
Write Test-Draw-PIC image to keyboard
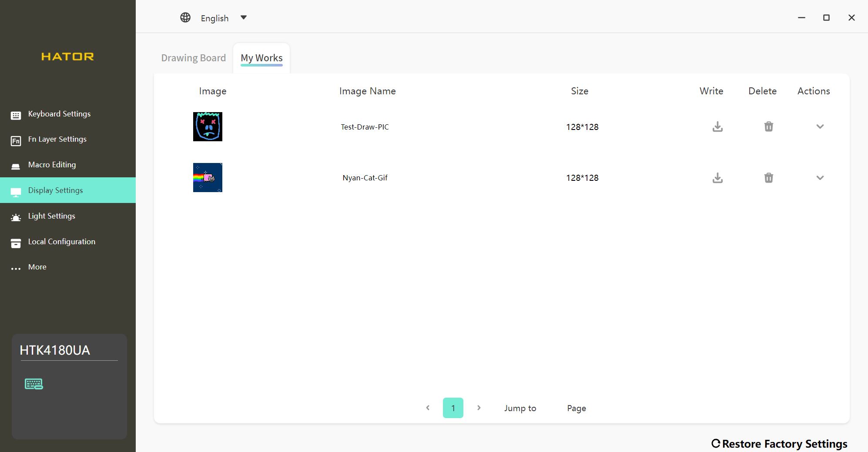717,126
